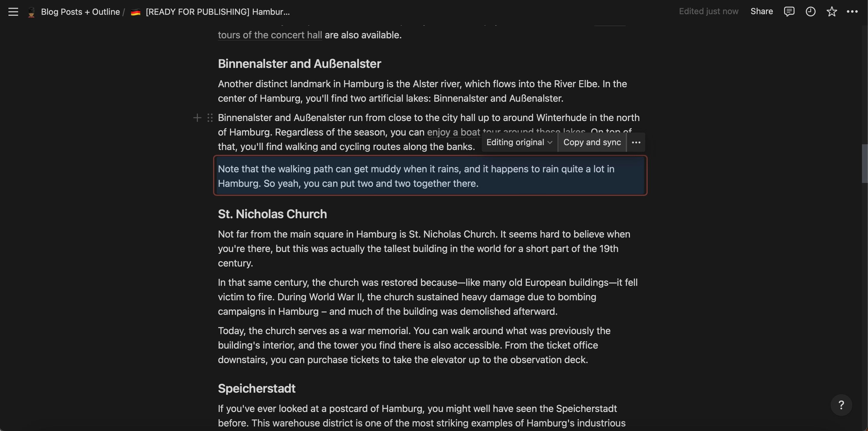
Task: Open the help question mark button
Action: coord(841,405)
